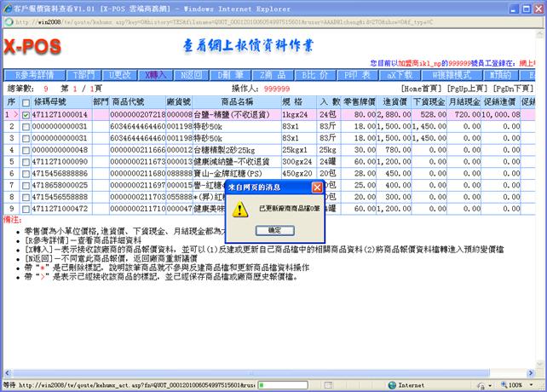This screenshot has width=547, height=392.
Task: Click the R參考詳情 toolbar button
Action: coord(34,75)
